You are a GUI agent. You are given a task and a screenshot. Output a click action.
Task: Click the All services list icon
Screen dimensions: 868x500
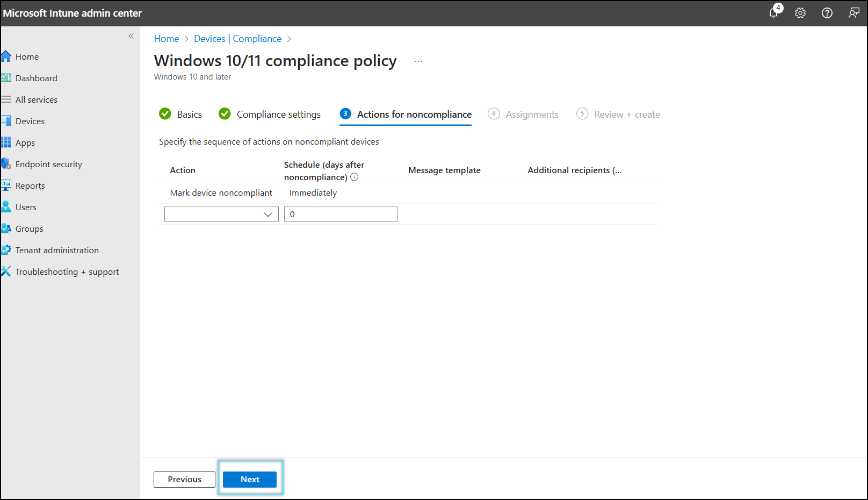pos(6,99)
